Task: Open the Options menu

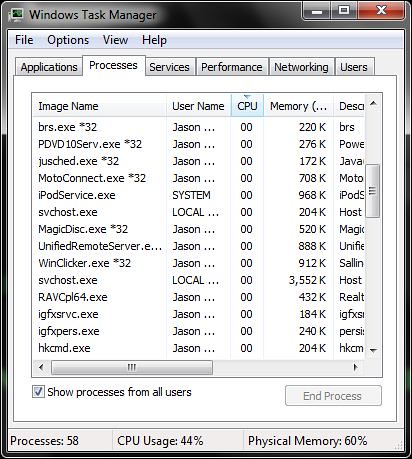Action: (x=68, y=40)
